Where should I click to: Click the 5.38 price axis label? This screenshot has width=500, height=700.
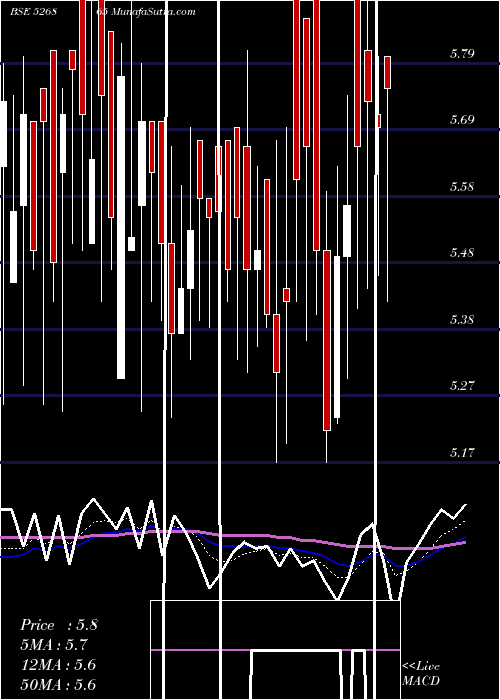click(x=462, y=319)
